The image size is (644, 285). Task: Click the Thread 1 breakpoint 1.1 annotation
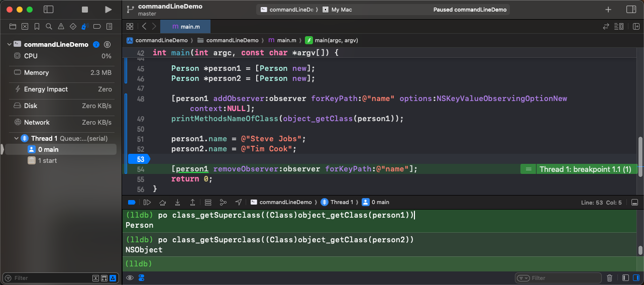click(585, 169)
